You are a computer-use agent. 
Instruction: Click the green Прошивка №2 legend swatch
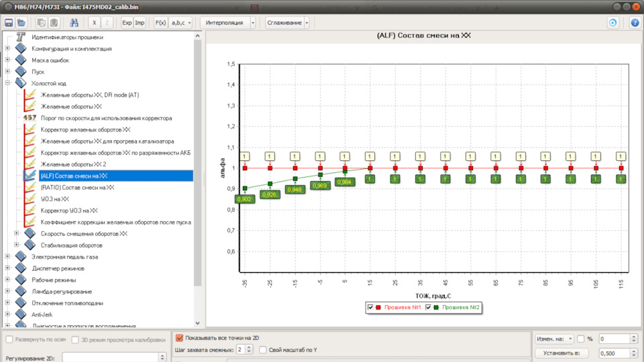[436, 307]
